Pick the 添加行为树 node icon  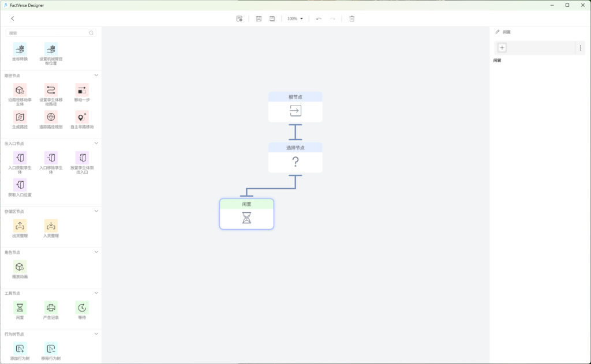tap(20, 348)
